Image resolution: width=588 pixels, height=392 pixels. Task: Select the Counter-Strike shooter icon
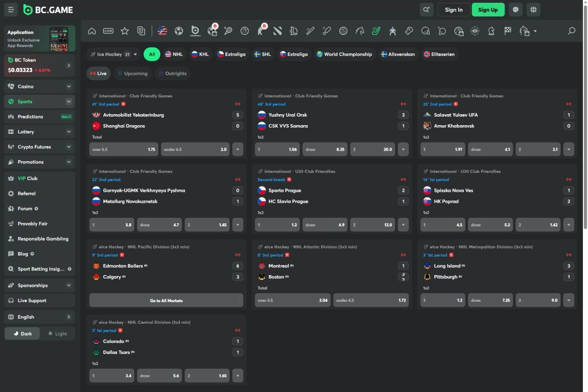(261, 31)
